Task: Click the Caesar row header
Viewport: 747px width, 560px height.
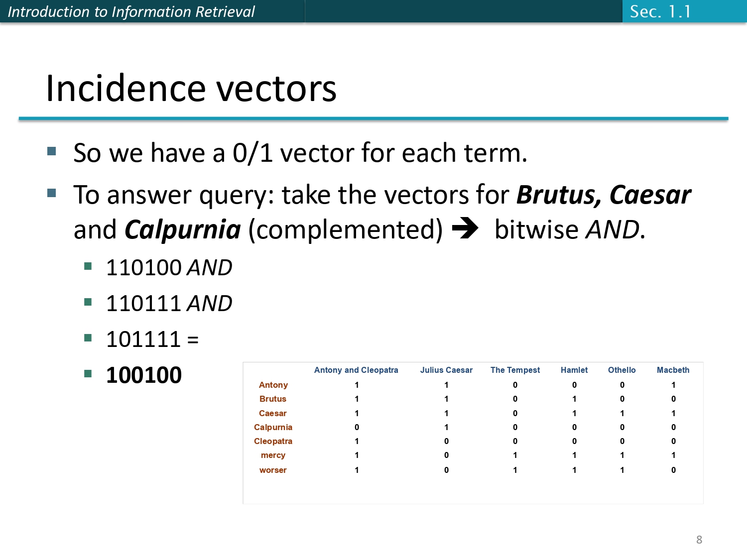Action: pyautogui.click(x=273, y=413)
